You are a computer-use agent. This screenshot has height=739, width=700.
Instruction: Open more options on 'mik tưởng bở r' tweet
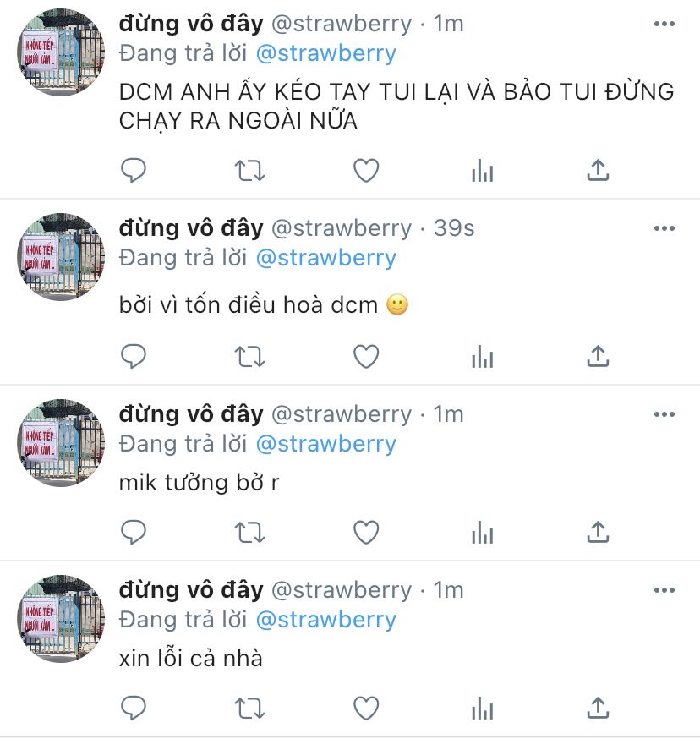(664, 414)
